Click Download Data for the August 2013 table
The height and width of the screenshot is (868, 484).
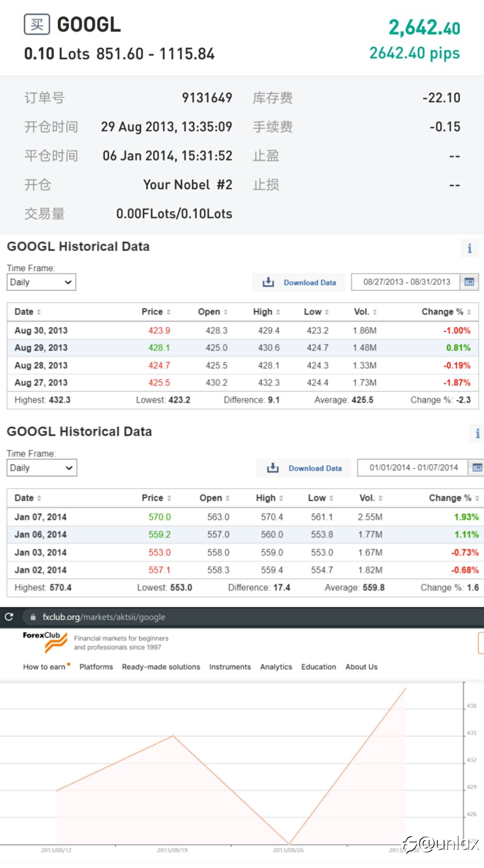point(299,282)
